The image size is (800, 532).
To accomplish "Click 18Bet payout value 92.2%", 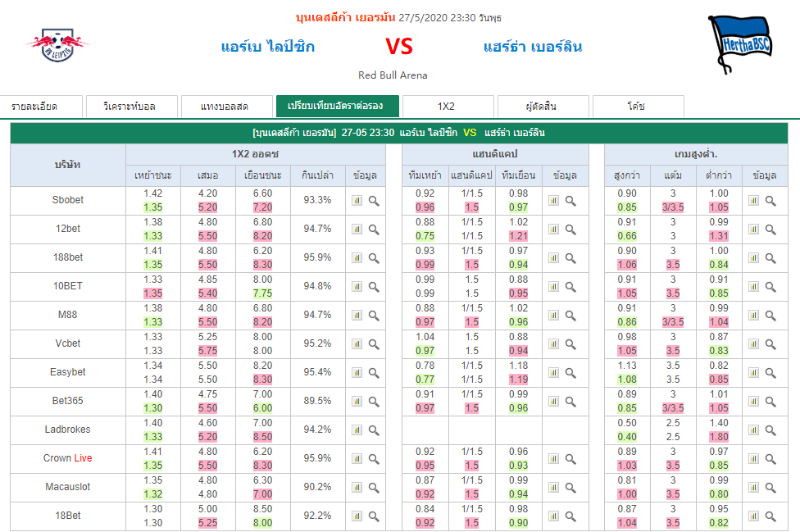I will point(317,516).
